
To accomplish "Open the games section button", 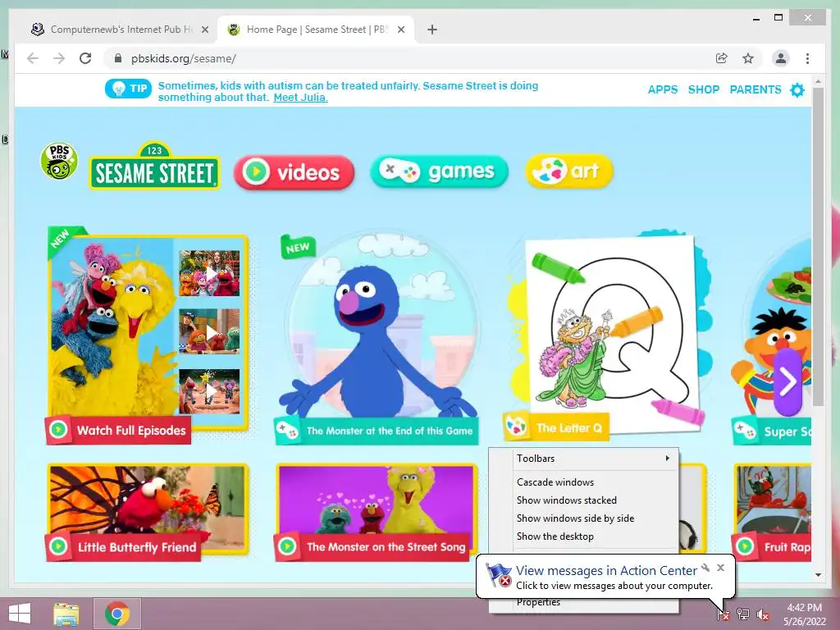I will coord(439,171).
